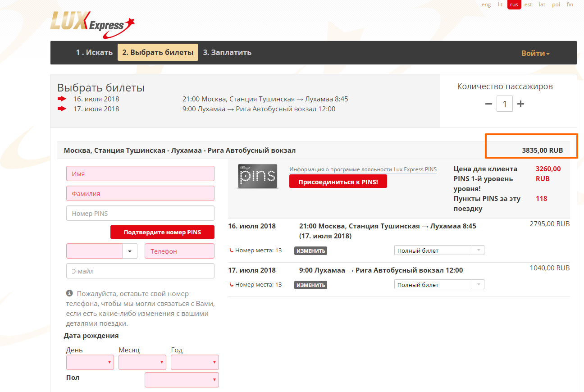Click the passenger count field
The image size is (584, 392).
click(x=505, y=104)
